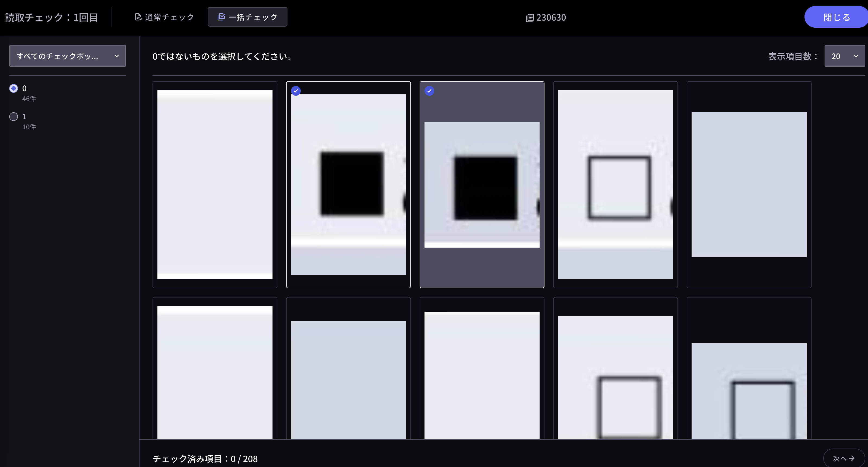Select the 0 (46件) radio button
The height and width of the screenshot is (467, 868).
[14, 88]
